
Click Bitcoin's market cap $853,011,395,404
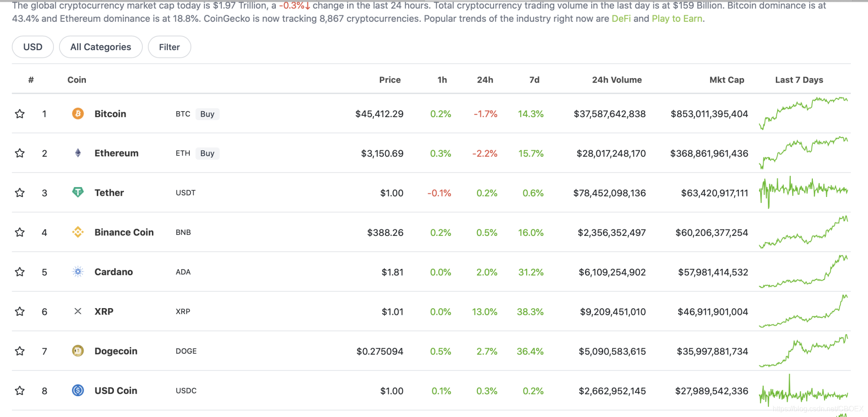[x=709, y=114]
